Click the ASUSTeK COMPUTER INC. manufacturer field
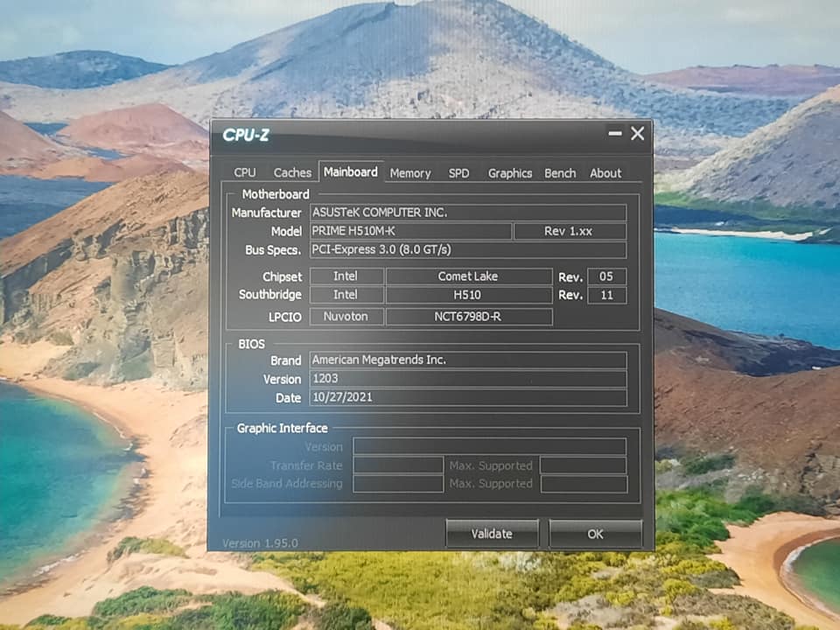840x630 pixels. click(467, 212)
